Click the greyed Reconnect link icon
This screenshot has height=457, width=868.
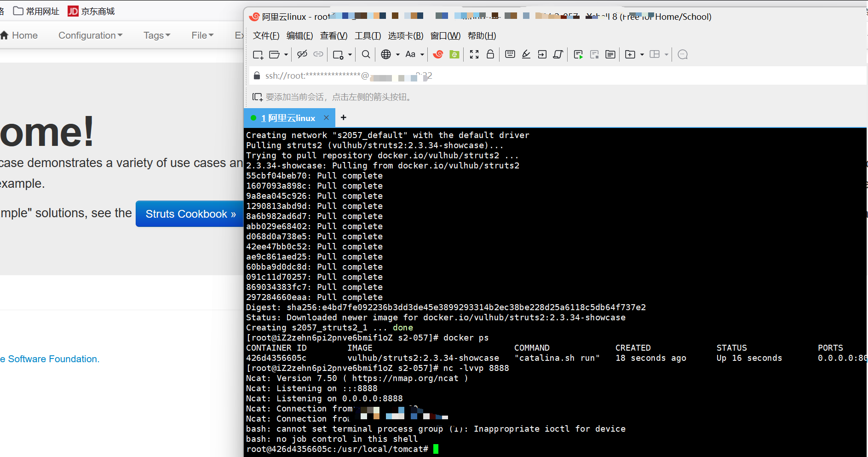pyautogui.click(x=318, y=54)
